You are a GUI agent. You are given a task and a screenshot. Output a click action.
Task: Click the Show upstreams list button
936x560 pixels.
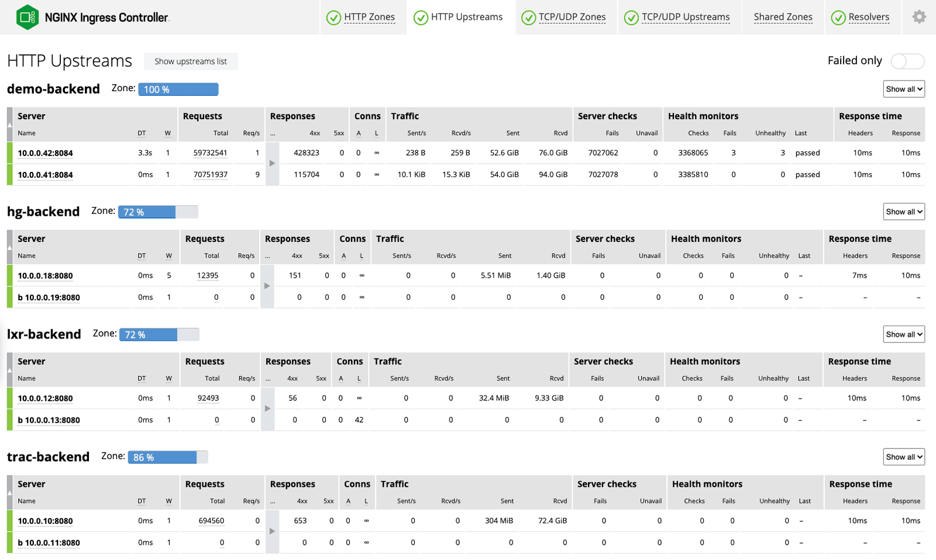[191, 61]
